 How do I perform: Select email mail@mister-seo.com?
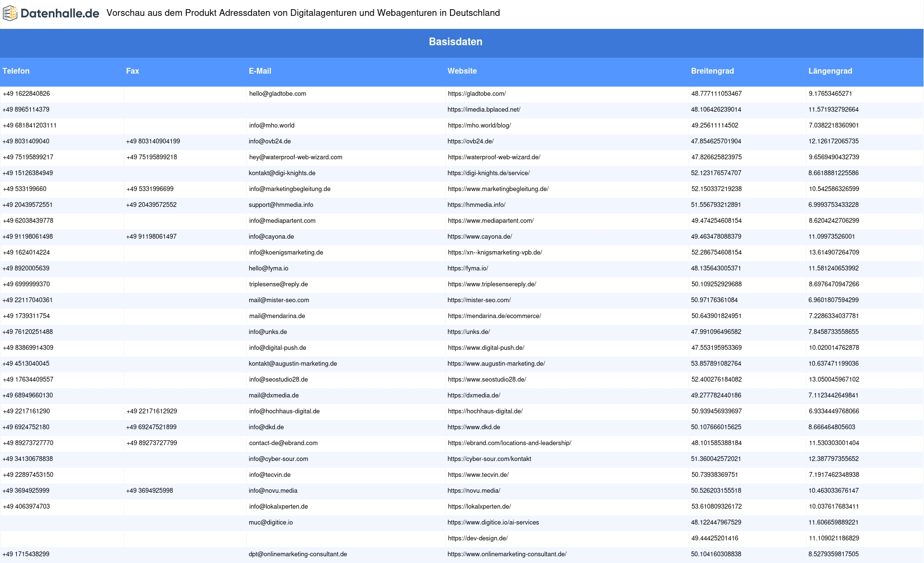pyautogui.click(x=279, y=300)
